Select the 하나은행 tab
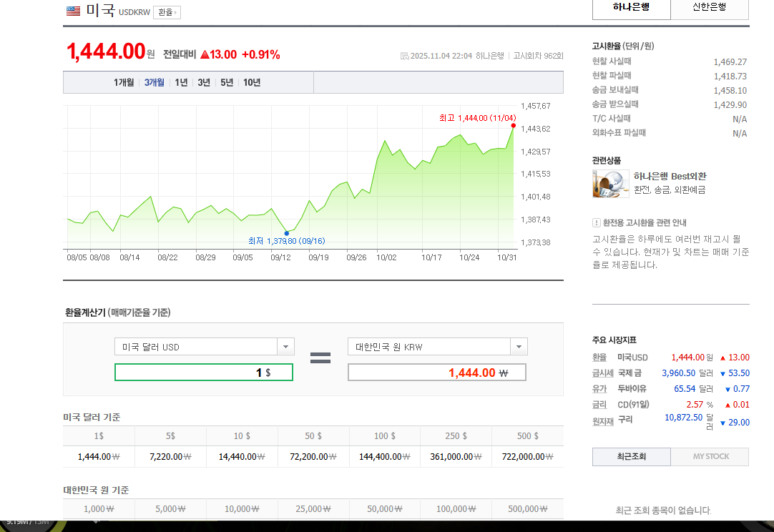This screenshot has width=774, height=532. (631, 7)
